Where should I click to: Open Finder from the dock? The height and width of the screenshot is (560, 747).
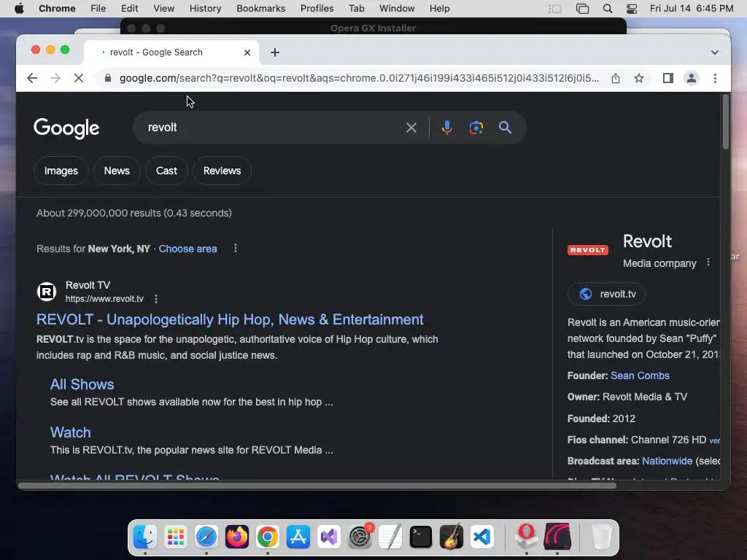(x=145, y=537)
